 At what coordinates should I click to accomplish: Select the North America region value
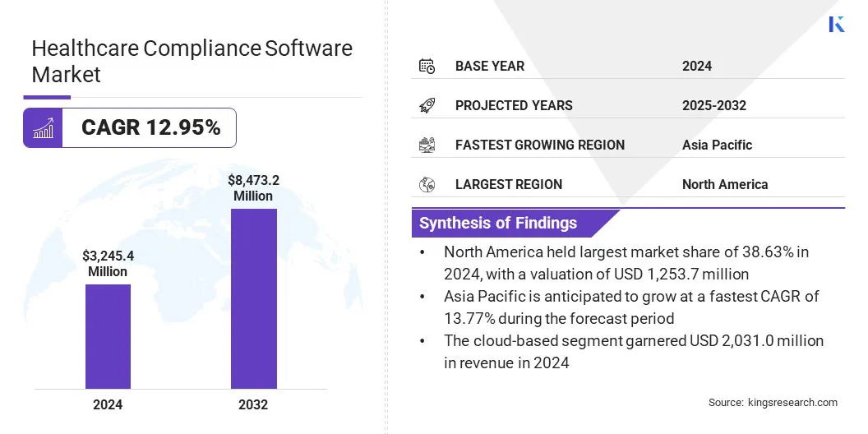point(724,184)
